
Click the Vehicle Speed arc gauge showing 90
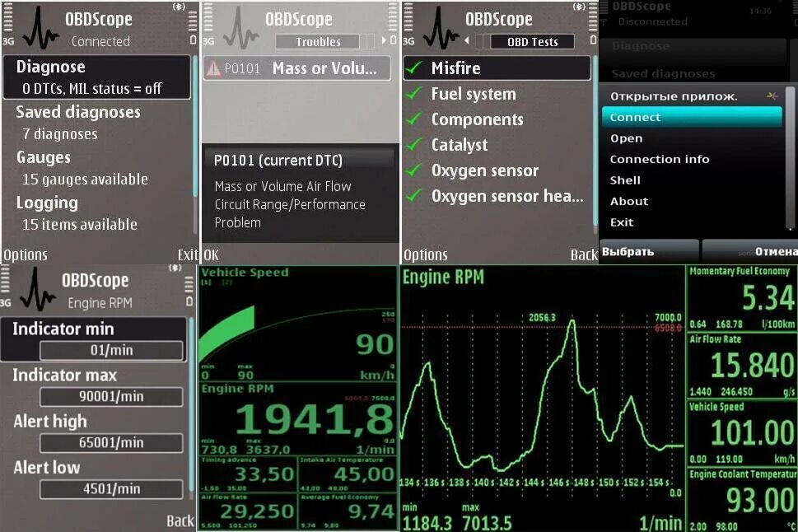click(x=298, y=324)
